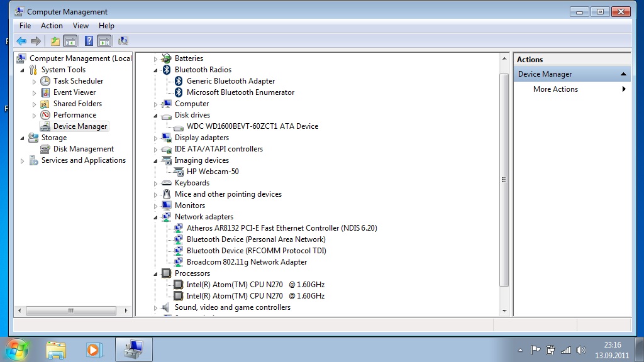Select Device Manager in the console tree
The width and height of the screenshot is (644, 362).
click(80, 126)
